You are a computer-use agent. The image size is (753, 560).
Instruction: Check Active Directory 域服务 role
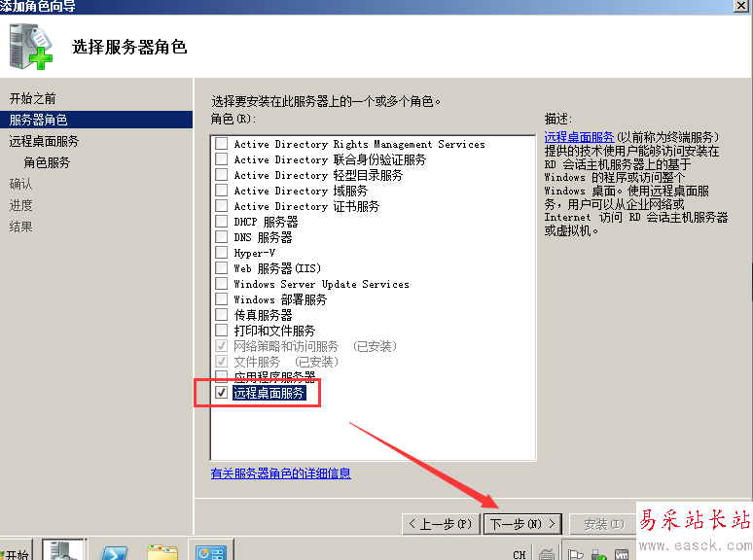[x=222, y=190]
